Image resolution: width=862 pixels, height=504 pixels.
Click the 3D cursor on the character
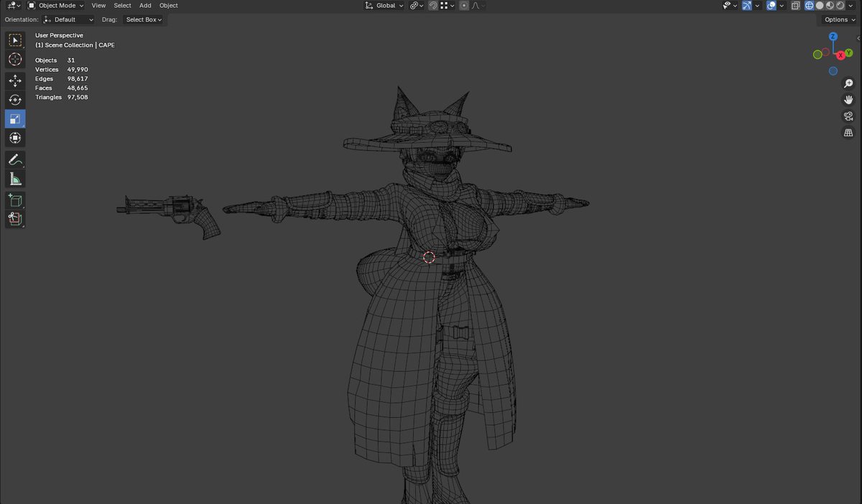point(429,257)
